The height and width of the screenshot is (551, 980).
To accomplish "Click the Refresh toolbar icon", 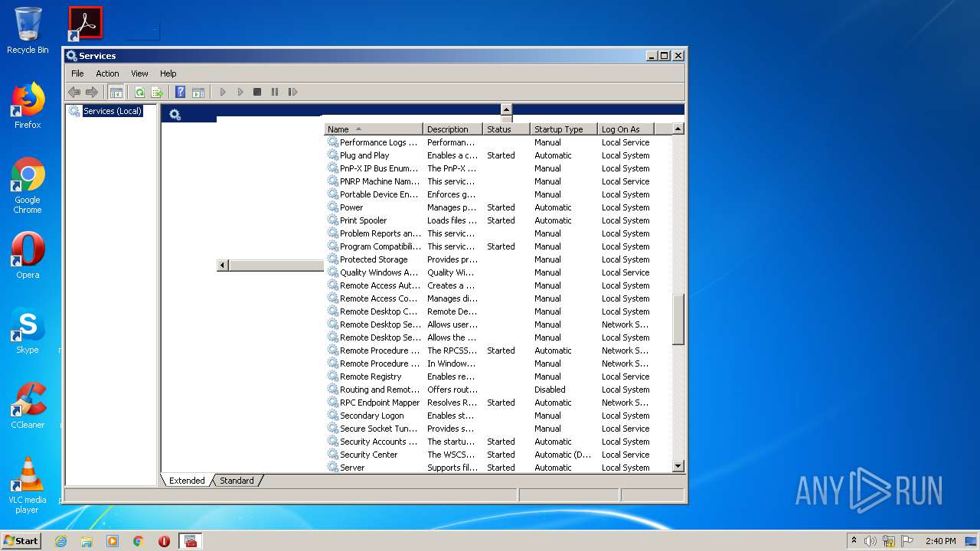I will coord(139,92).
